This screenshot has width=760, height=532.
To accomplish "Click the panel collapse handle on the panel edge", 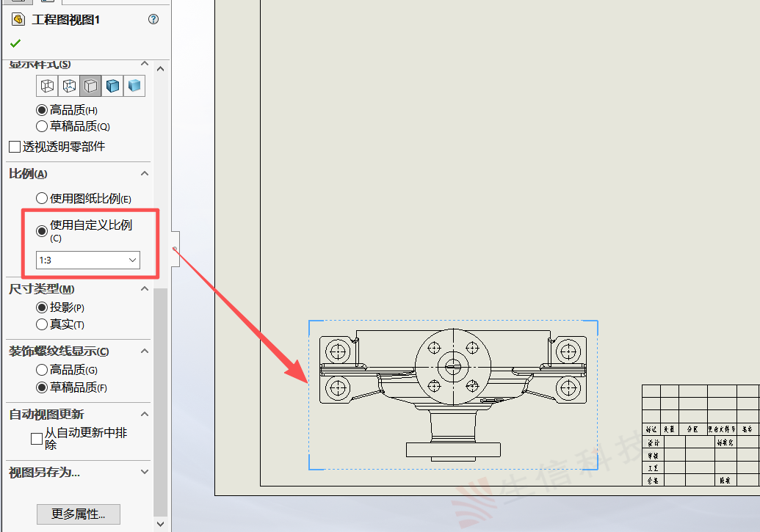I will click(x=175, y=249).
